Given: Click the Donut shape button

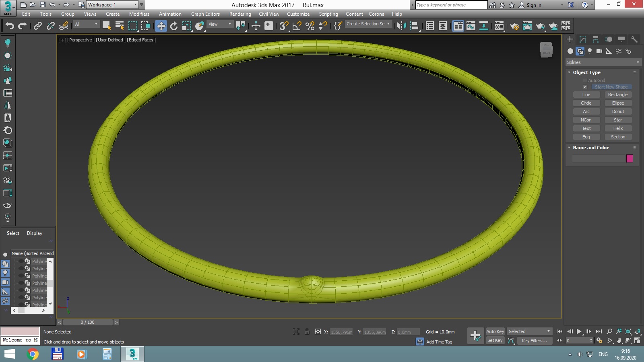Looking at the screenshot, I should click(618, 111).
